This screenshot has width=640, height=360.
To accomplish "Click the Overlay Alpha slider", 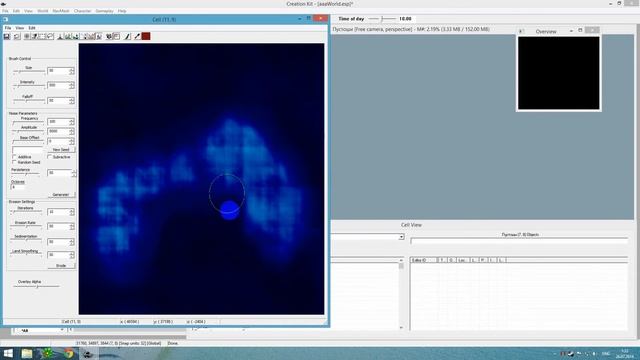I will (36, 286).
